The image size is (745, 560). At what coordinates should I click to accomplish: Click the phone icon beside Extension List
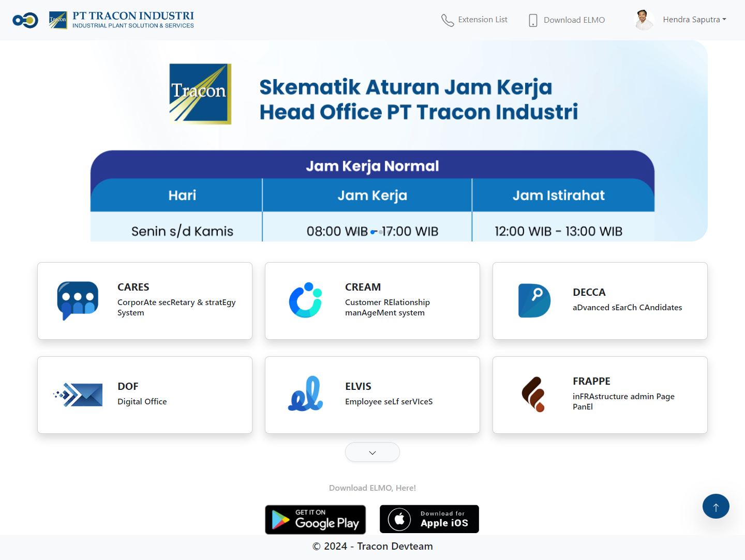tap(448, 20)
